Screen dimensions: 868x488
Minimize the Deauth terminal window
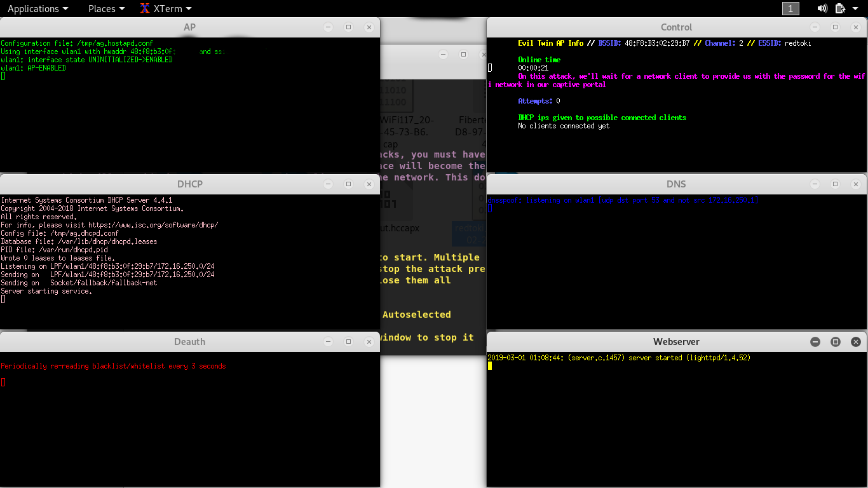(x=328, y=341)
